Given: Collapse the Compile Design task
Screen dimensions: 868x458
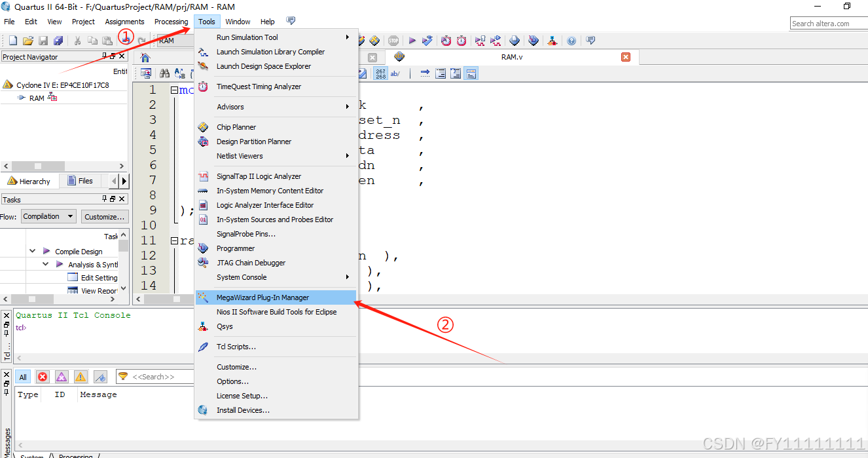Looking at the screenshot, I should pos(32,251).
